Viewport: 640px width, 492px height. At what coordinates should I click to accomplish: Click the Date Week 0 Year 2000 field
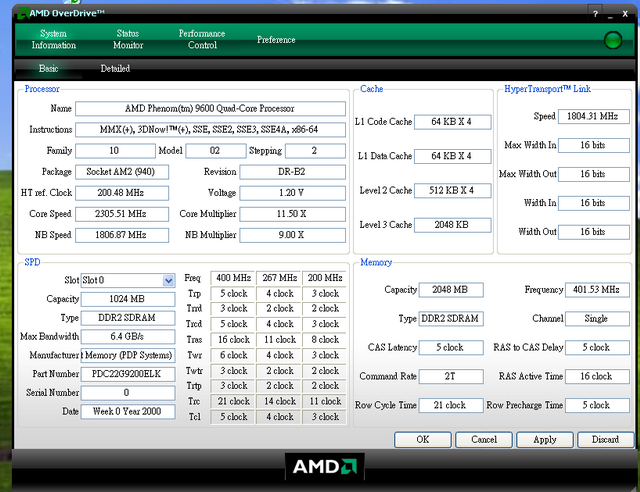pyautogui.click(x=128, y=412)
